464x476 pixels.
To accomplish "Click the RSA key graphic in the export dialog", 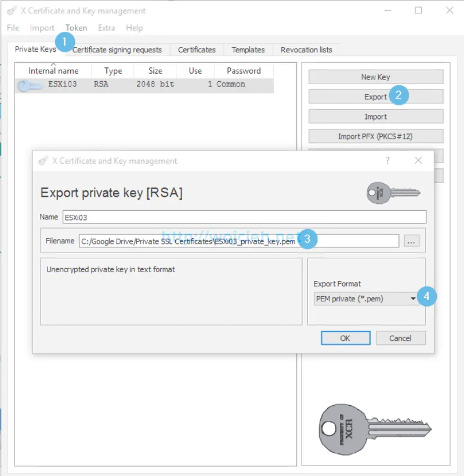I will 392,192.
